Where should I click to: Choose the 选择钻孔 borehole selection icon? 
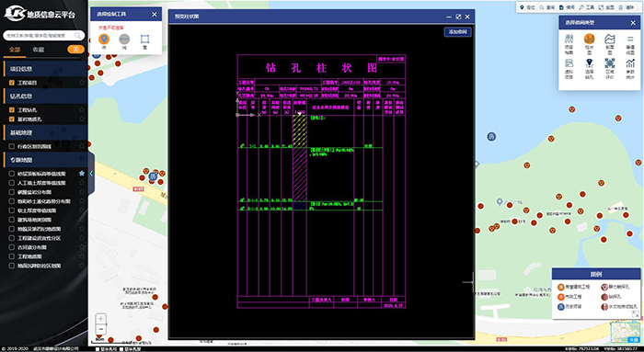pyautogui.click(x=589, y=69)
